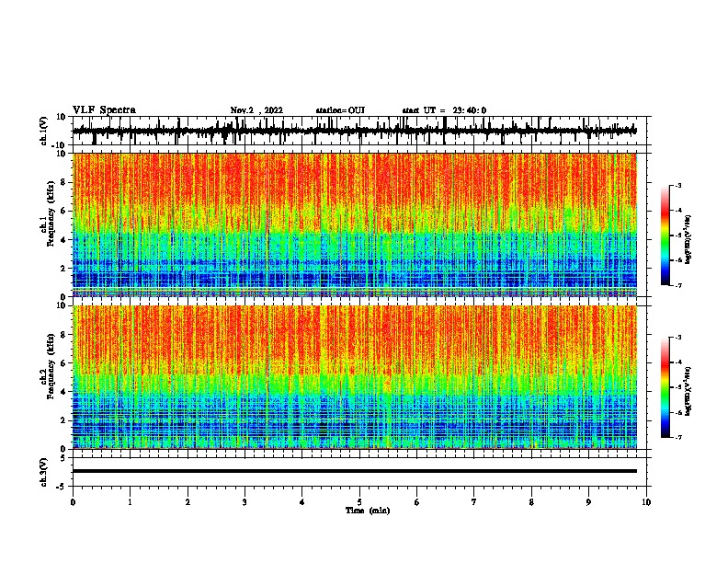Click the "-3" label on ch.2 color bar
This screenshot has width=728, height=563.
pos(677,338)
